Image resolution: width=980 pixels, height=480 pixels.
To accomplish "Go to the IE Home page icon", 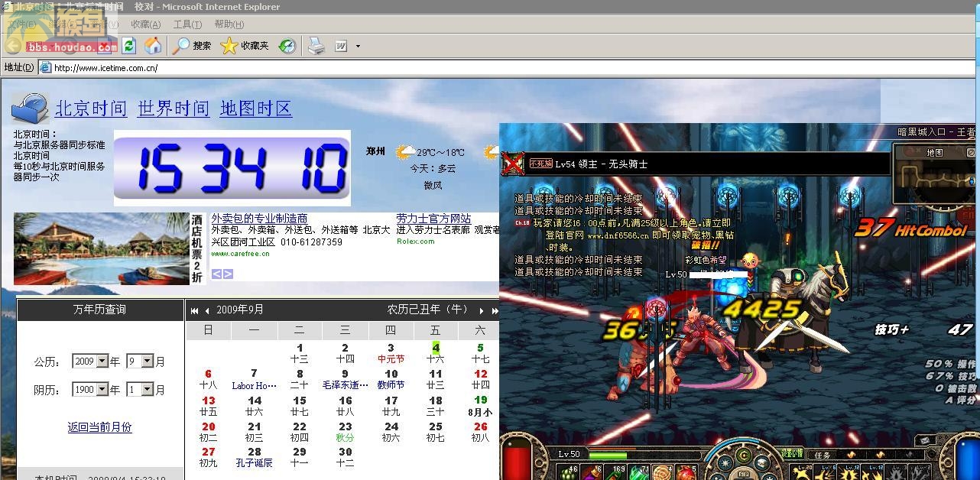I will click(153, 46).
